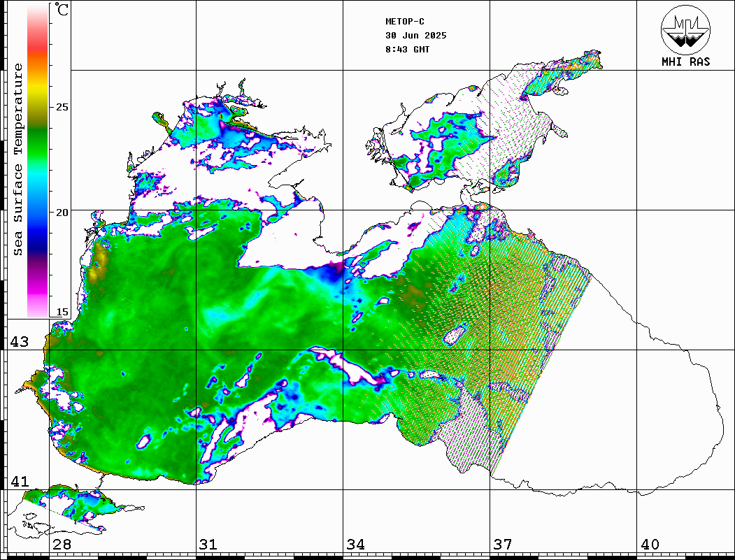Click longitude label '31'
Image resolution: width=735 pixels, height=560 pixels.
point(208,544)
